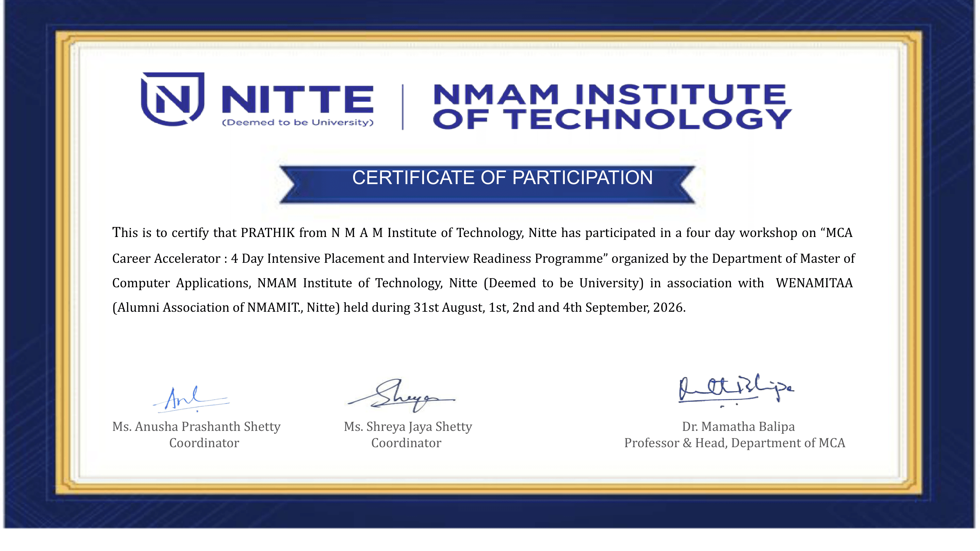Click the name "Ms. Anusha Prashanth Shetty"
980x551 pixels.
point(196,427)
